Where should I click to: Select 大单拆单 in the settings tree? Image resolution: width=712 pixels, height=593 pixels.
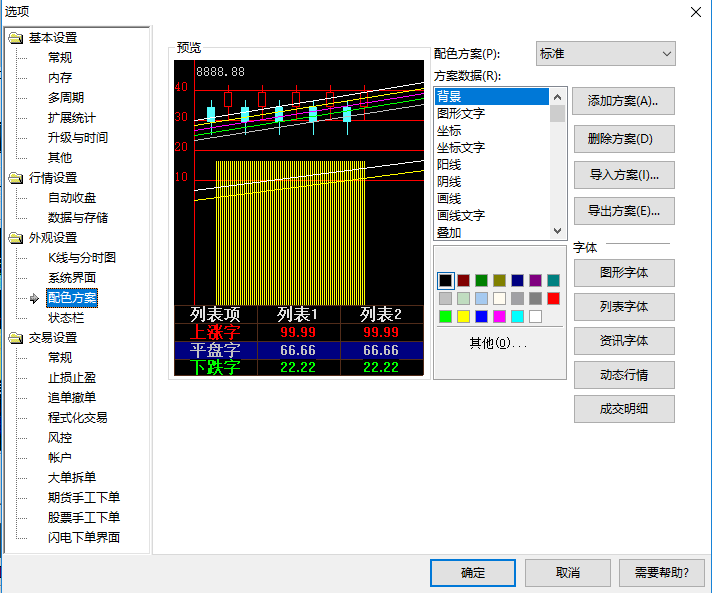72,478
